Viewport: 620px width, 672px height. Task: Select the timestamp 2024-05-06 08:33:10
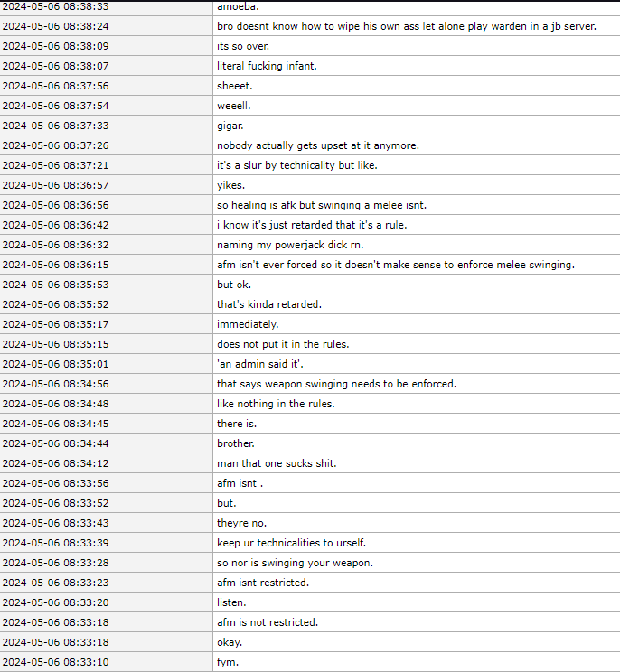(x=55, y=662)
